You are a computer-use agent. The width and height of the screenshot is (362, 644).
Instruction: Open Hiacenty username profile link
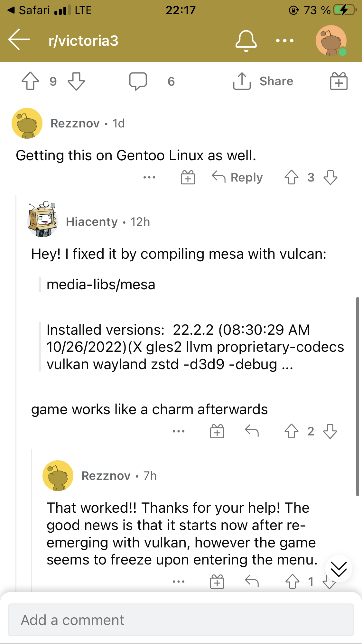(92, 222)
